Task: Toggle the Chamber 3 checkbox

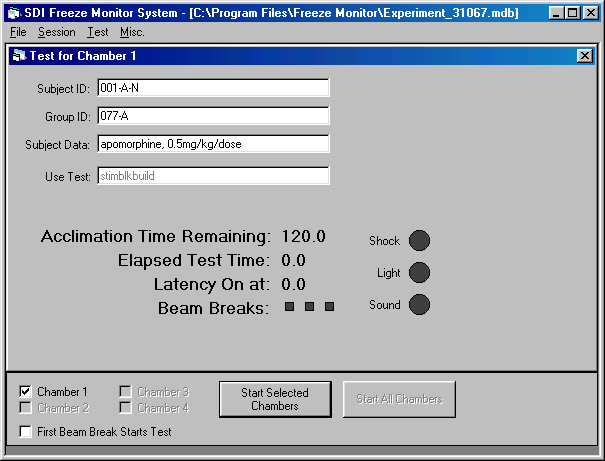Action: pyautogui.click(x=126, y=392)
